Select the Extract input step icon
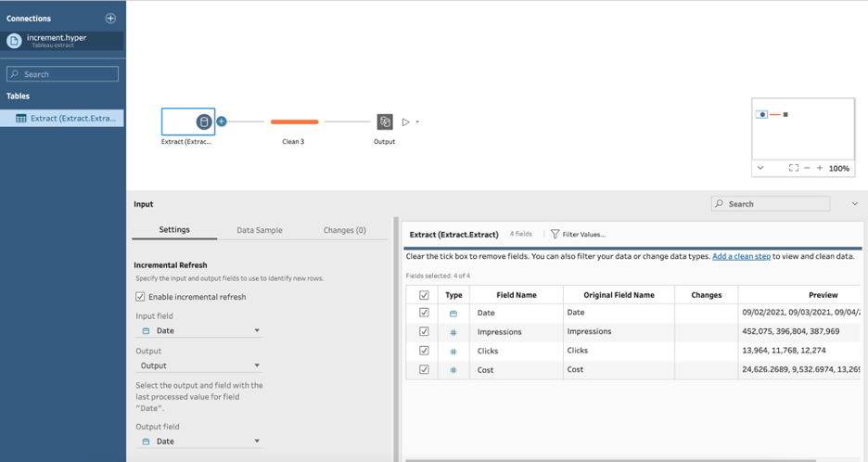Image resolution: width=868 pixels, height=462 pixels. pyautogui.click(x=203, y=122)
